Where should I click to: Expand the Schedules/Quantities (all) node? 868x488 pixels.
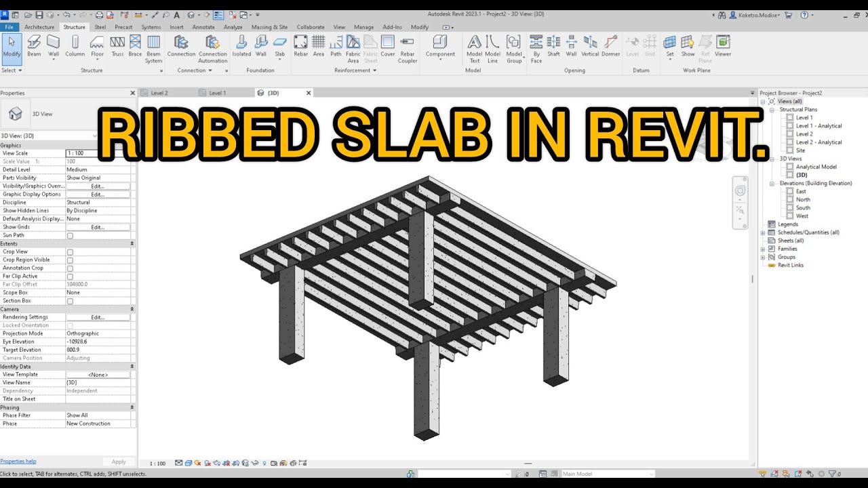pyautogui.click(x=763, y=232)
